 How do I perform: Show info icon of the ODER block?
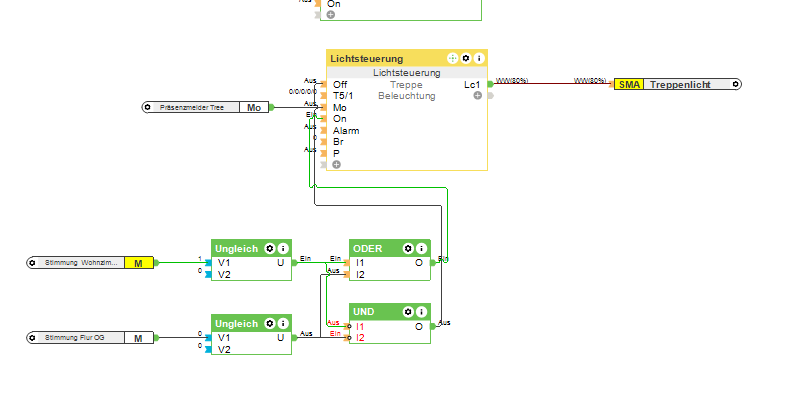point(421,248)
